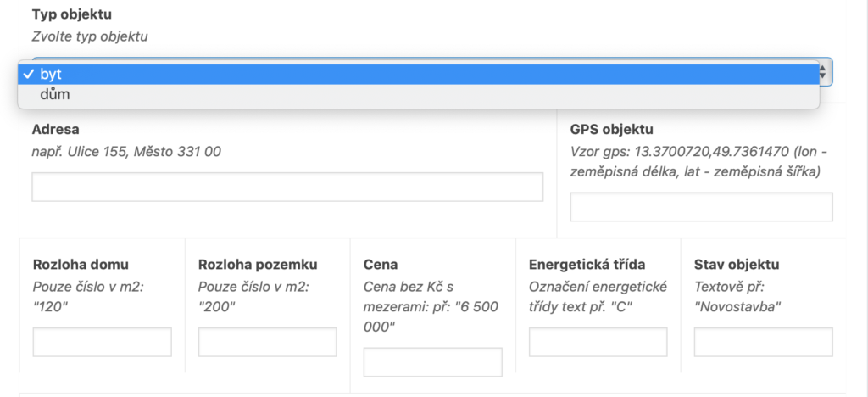Click the "např. Ulice 155" address hint

(126, 151)
